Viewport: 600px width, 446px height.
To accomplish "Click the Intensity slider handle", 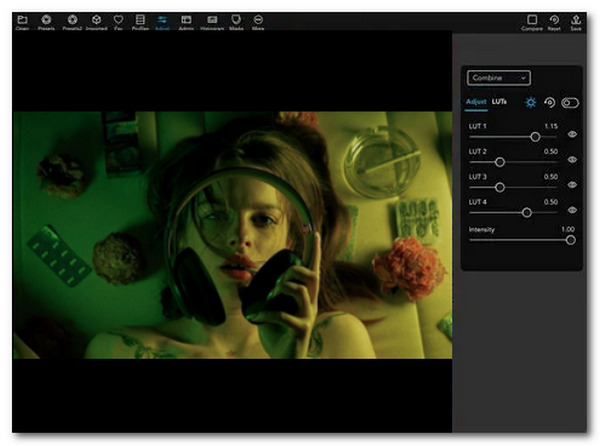I will pyautogui.click(x=571, y=240).
